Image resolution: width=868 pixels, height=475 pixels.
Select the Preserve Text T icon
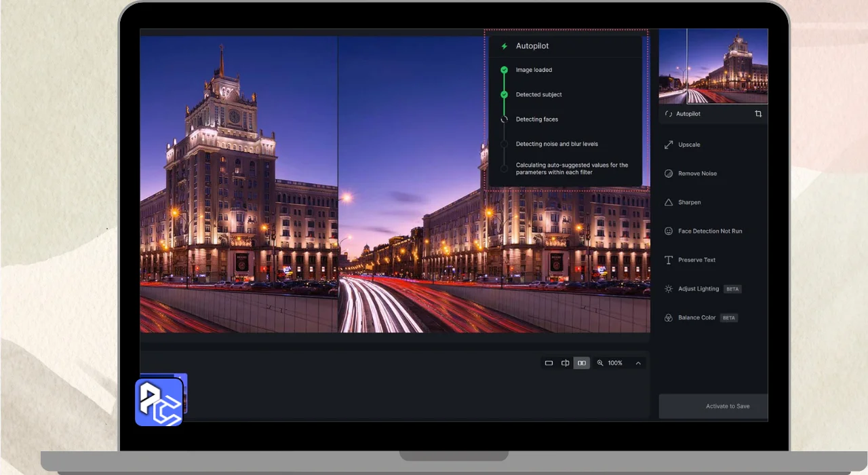(669, 260)
